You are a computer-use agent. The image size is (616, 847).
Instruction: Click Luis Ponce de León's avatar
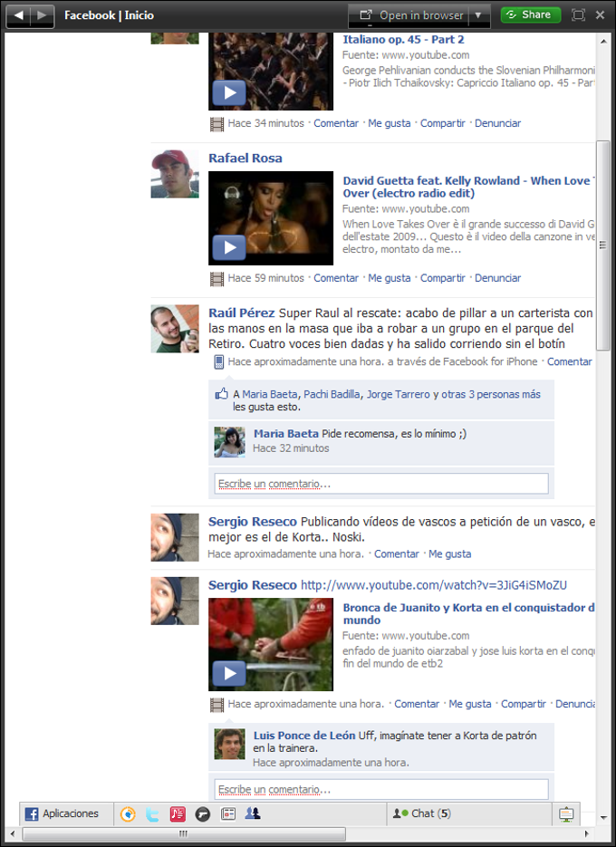point(230,744)
